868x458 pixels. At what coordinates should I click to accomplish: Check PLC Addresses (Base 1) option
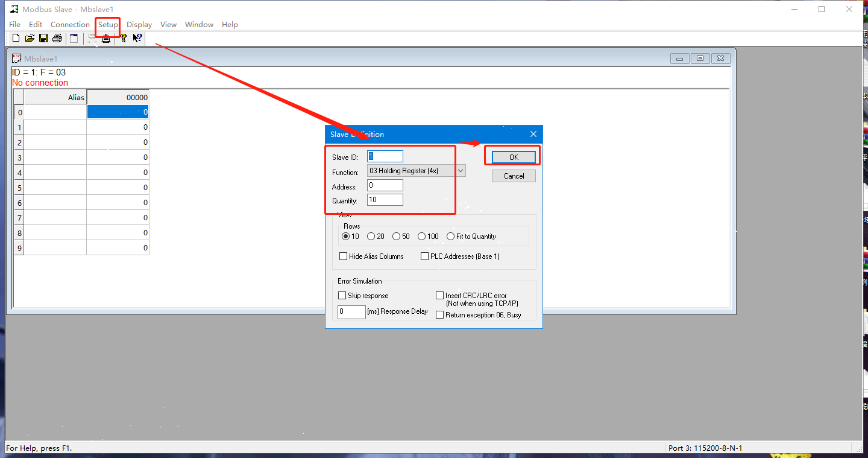pos(425,256)
